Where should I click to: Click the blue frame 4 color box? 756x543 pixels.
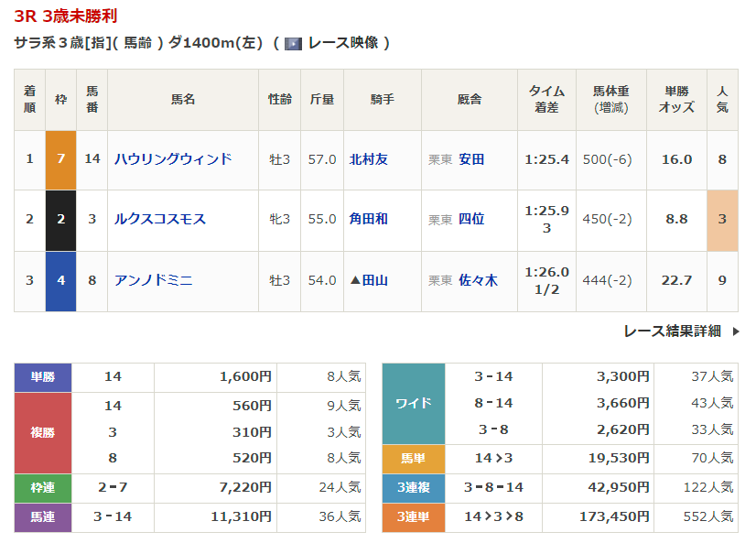pos(60,281)
